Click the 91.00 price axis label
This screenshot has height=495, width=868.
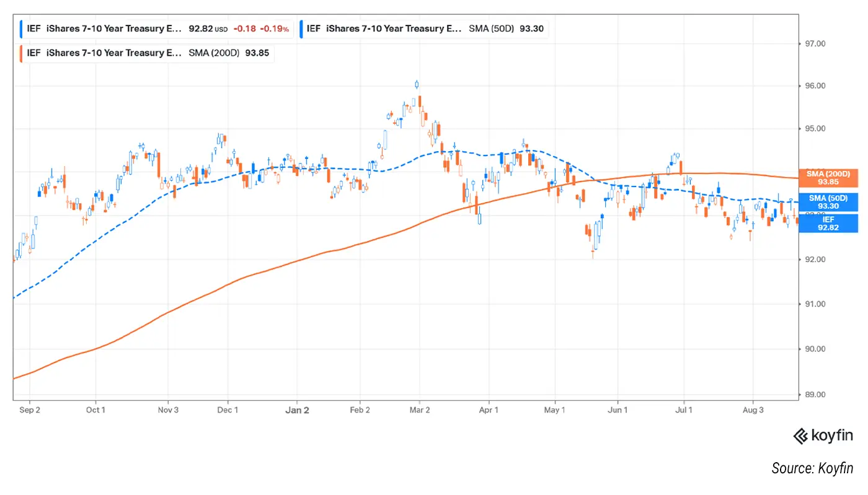[x=815, y=304]
